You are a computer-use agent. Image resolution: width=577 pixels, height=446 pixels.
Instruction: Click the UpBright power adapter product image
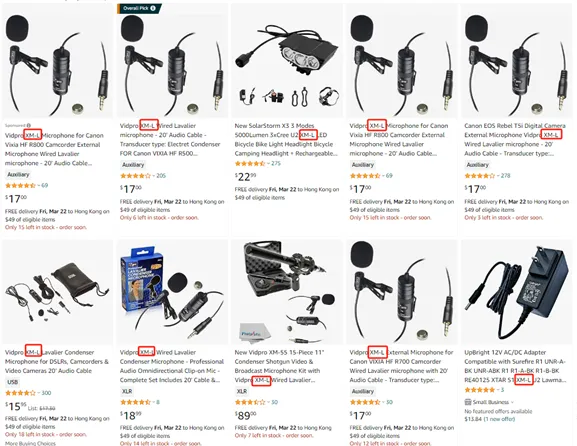click(516, 293)
